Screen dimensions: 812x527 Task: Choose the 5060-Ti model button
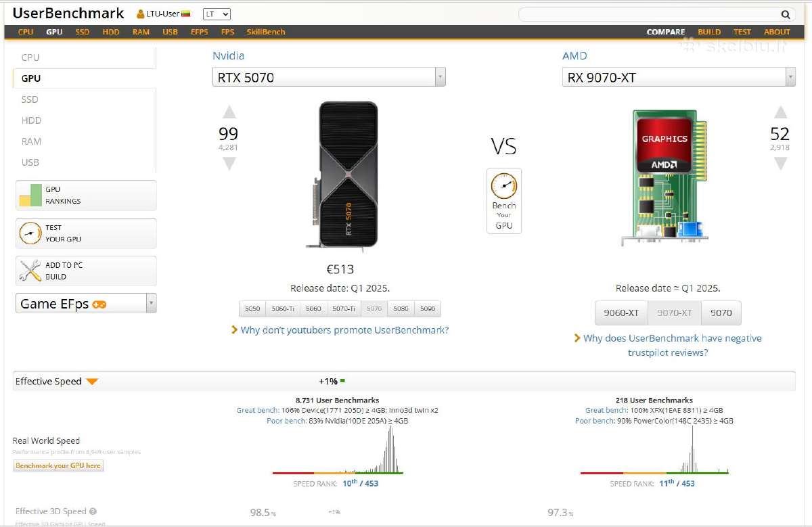pyautogui.click(x=283, y=308)
